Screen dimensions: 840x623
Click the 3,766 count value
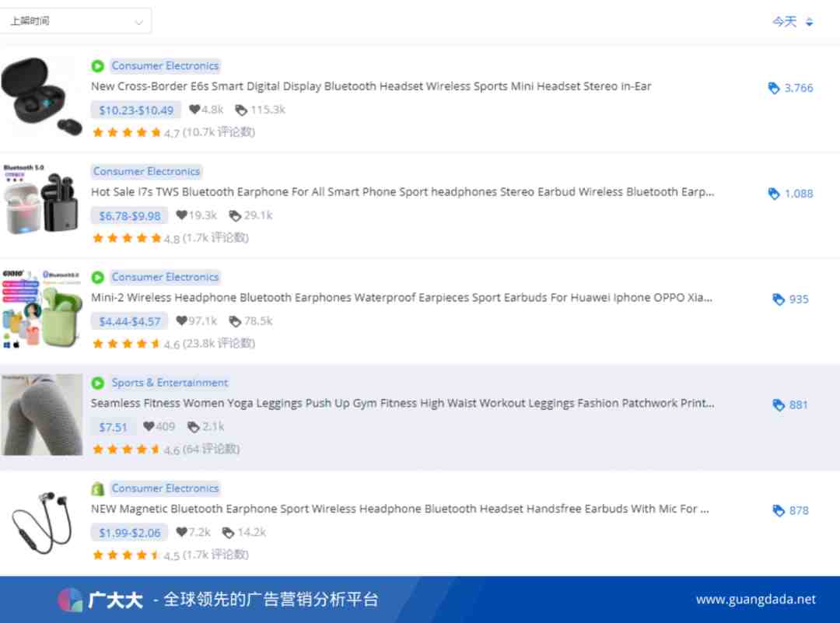pyautogui.click(x=799, y=88)
